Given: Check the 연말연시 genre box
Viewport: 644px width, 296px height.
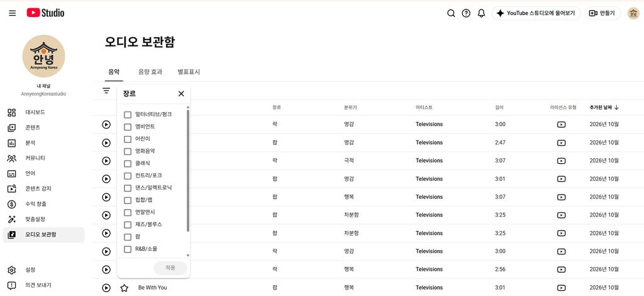Looking at the screenshot, I should [128, 212].
